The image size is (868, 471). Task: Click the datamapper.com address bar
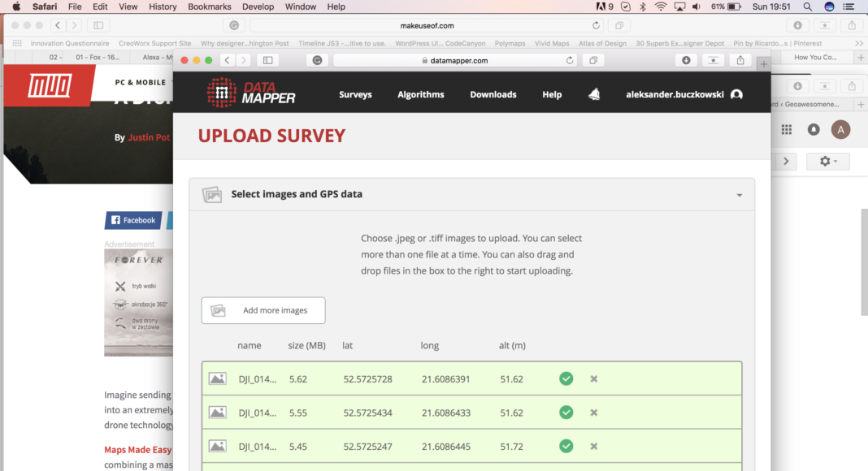click(455, 60)
